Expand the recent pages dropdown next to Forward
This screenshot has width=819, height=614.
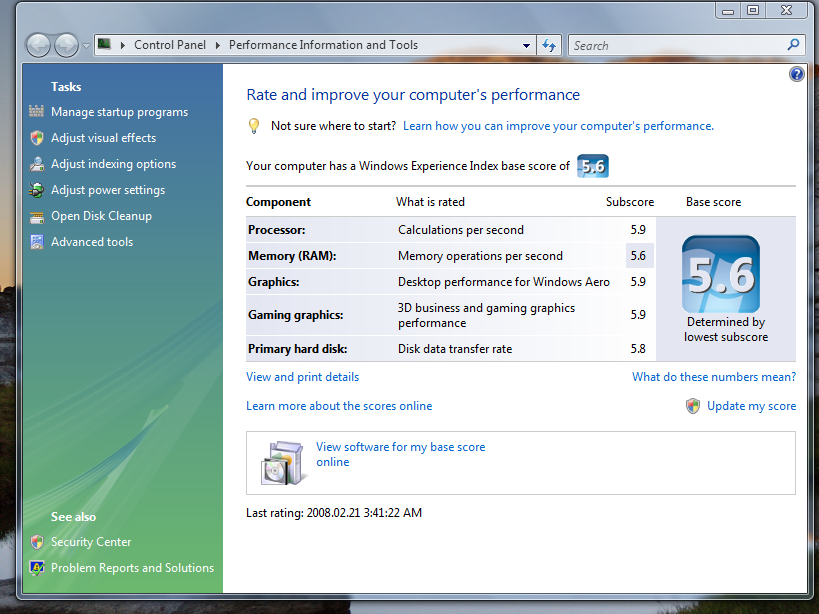(86, 45)
